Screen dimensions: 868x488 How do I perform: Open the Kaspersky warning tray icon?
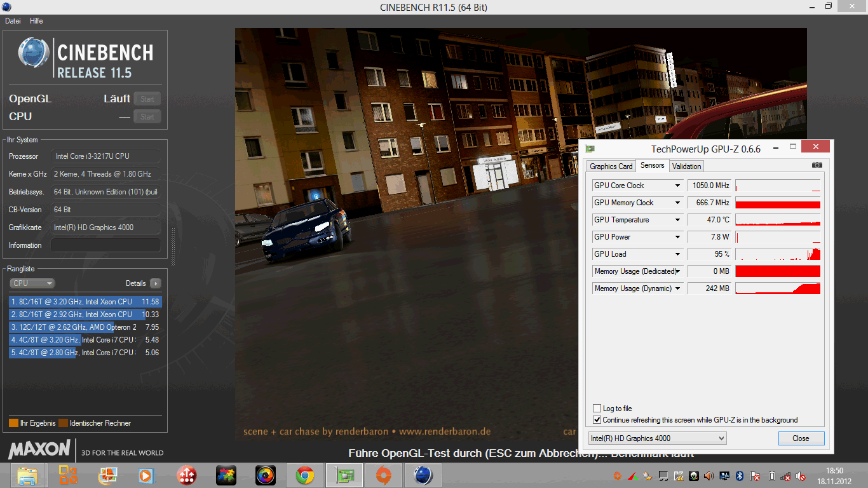pyautogui.click(x=679, y=476)
